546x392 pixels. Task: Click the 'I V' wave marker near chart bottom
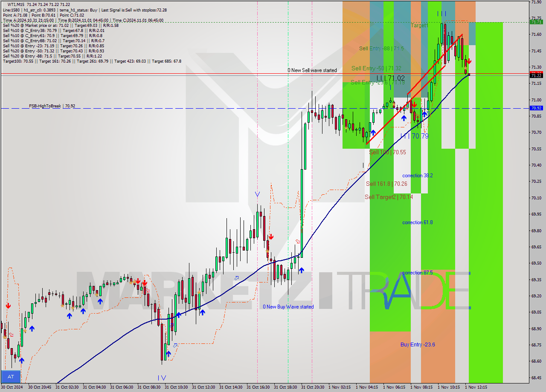[x=162, y=378]
